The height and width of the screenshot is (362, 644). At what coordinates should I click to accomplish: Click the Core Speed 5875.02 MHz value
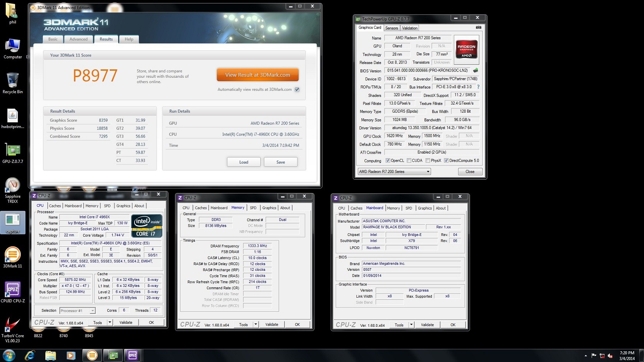click(x=75, y=280)
